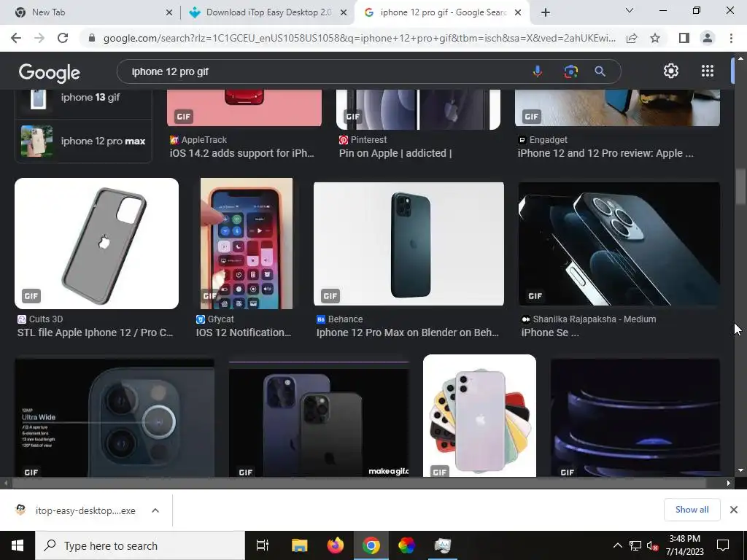Open STL file Apple Iphone 12 link
The width and height of the screenshot is (747, 560).
click(x=96, y=332)
